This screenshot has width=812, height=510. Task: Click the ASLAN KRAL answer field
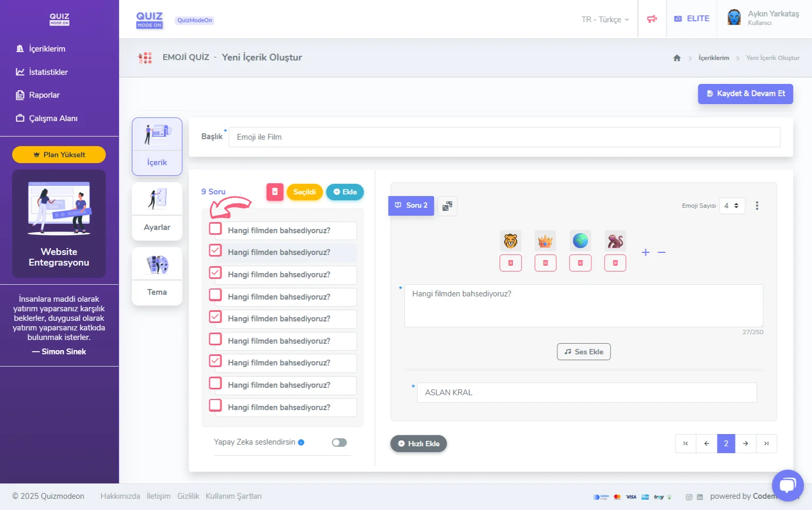point(586,392)
